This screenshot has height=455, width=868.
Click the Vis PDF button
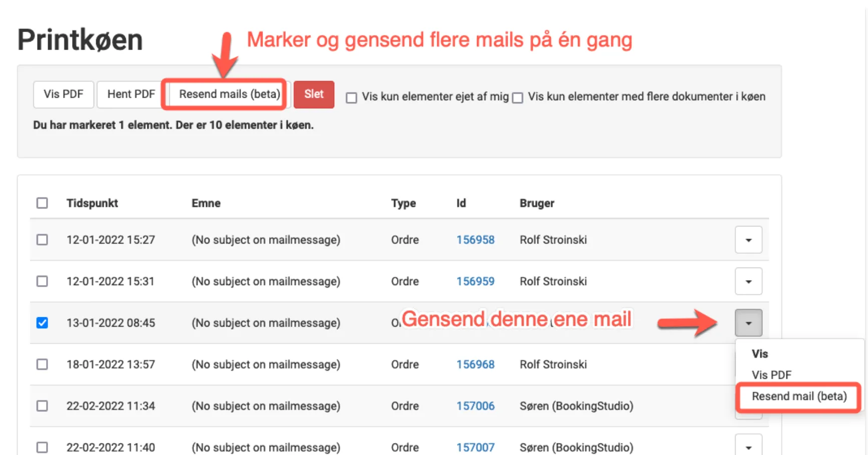tap(63, 94)
